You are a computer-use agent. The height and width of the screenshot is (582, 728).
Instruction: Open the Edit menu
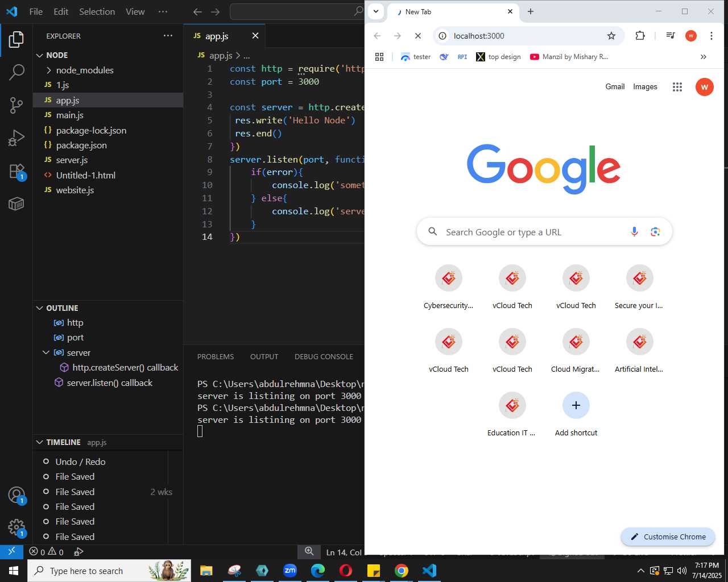(x=61, y=11)
